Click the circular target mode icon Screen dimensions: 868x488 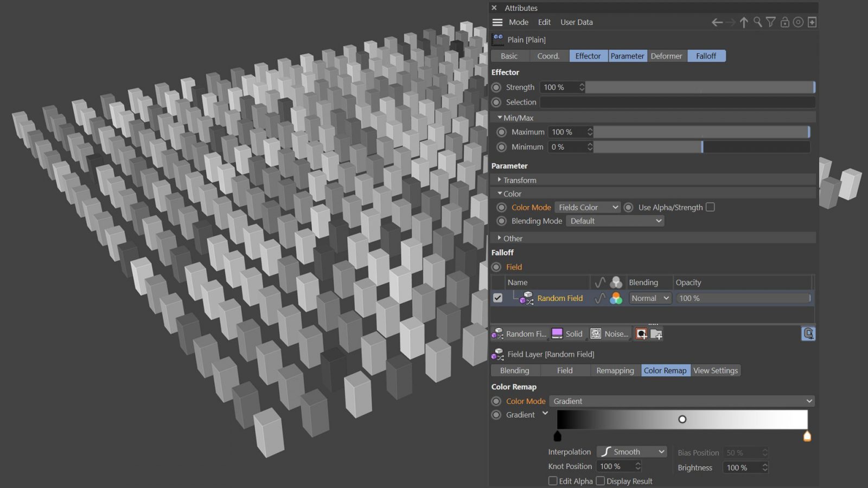[x=798, y=22]
